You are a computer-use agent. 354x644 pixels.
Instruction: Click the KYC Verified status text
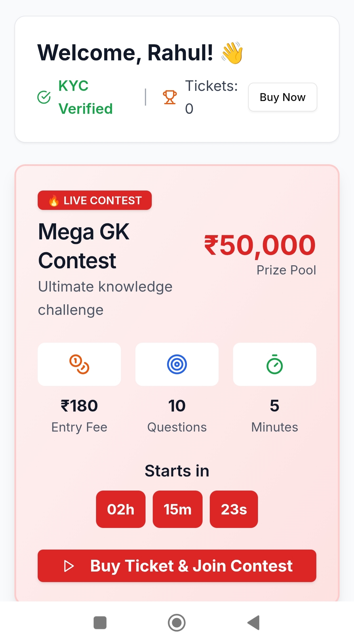pos(86,97)
